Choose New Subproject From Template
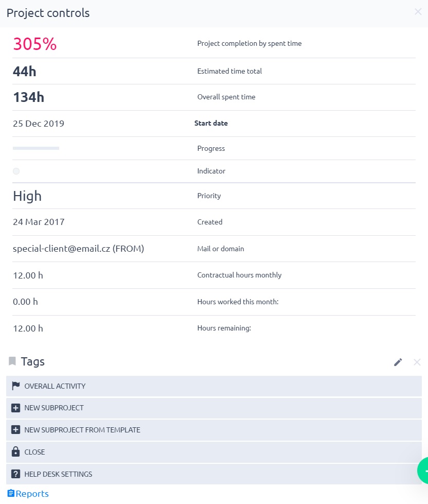This screenshot has height=504, width=428. 82,430
